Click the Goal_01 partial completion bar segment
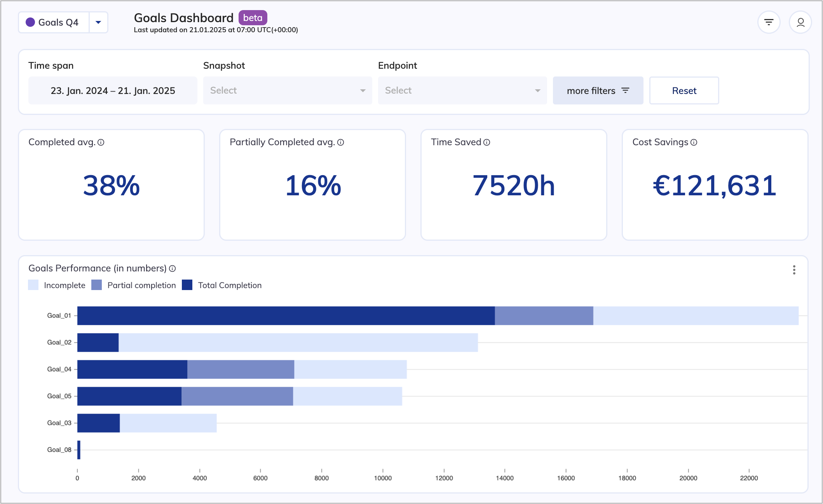 (x=544, y=316)
